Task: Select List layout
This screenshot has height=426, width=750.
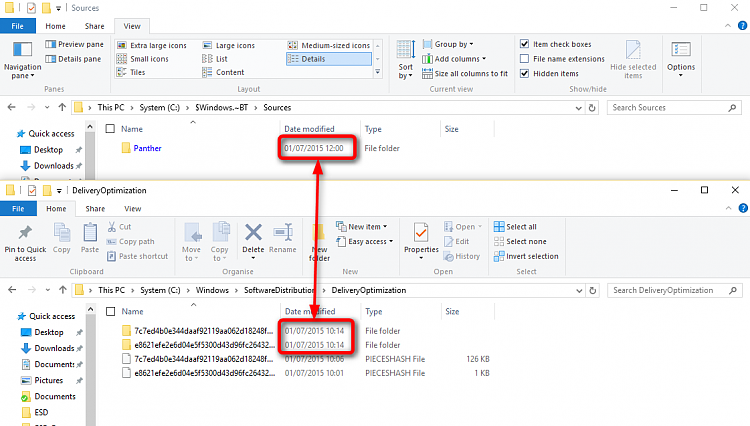Action: 215,59
